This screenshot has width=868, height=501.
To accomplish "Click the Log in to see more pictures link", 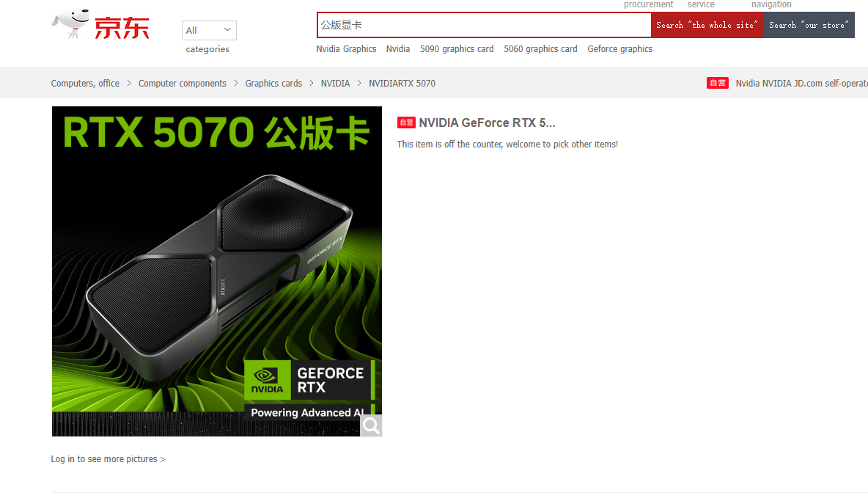I will pyautogui.click(x=108, y=458).
